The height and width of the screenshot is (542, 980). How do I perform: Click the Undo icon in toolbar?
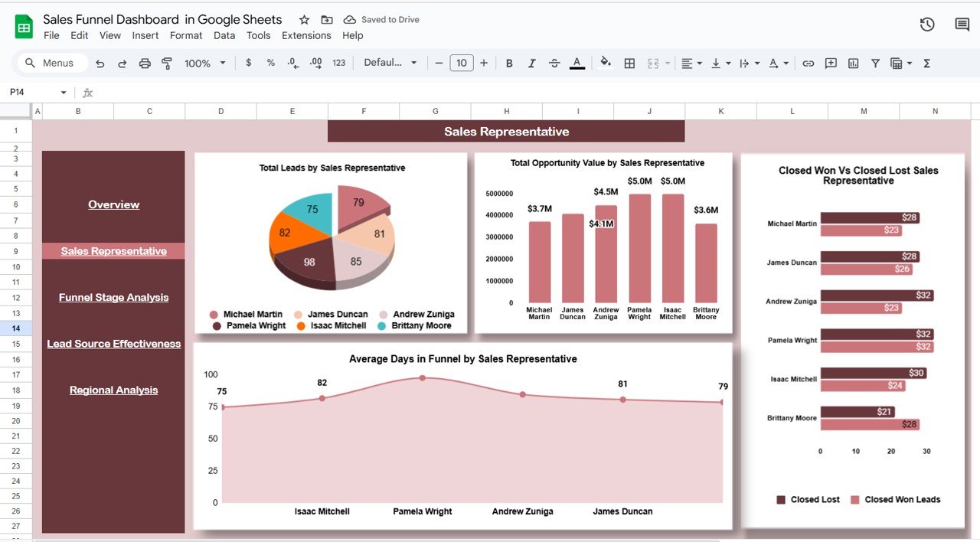click(x=100, y=64)
